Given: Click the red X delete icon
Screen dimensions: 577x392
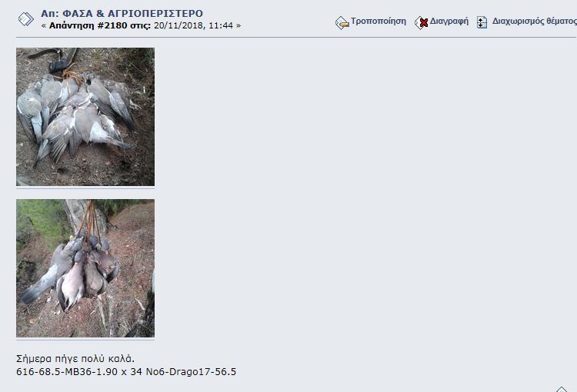Looking at the screenshot, I should 422,23.
